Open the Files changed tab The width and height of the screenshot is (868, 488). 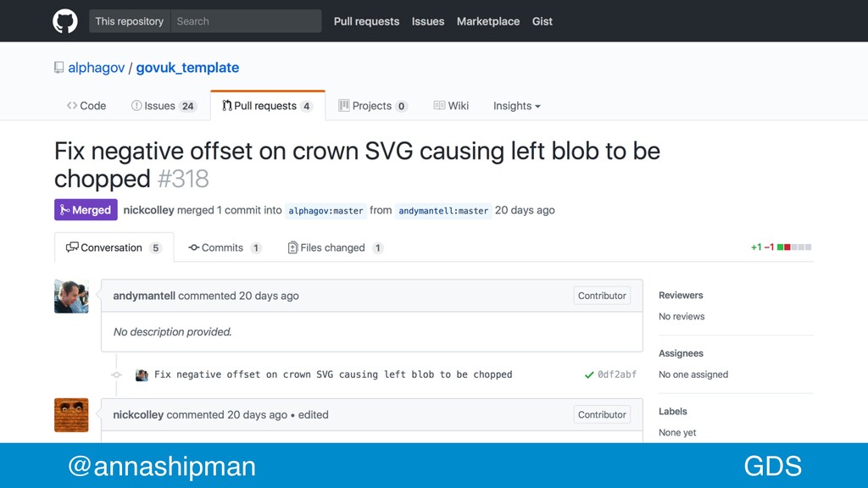click(336, 247)
